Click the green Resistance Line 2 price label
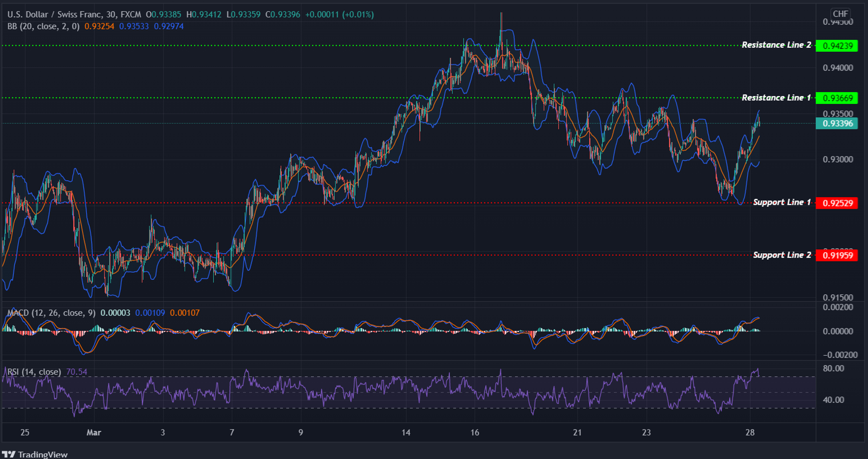The height and width of the screenshot is (459, 868). coord(837,45)
